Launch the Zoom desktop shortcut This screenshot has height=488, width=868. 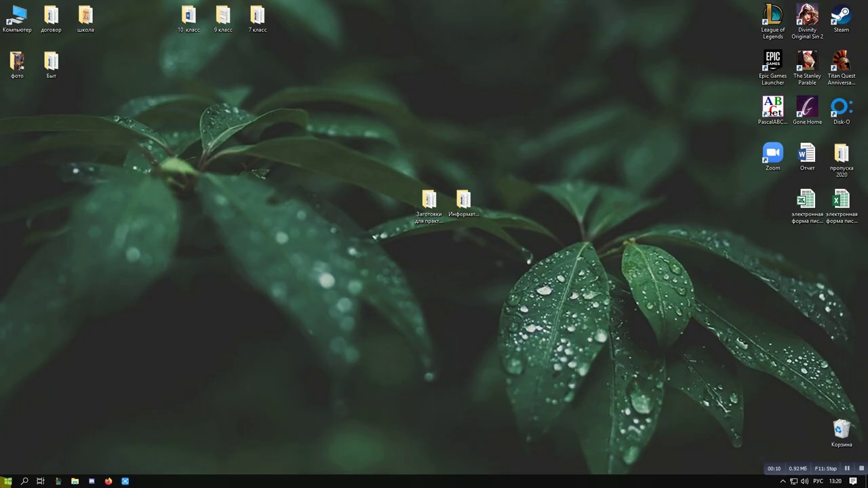click(772, 157)
